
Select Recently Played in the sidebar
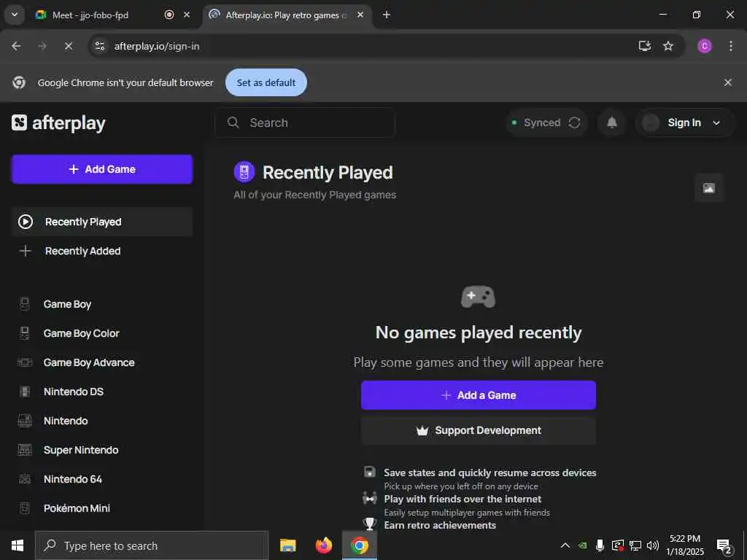102,222
